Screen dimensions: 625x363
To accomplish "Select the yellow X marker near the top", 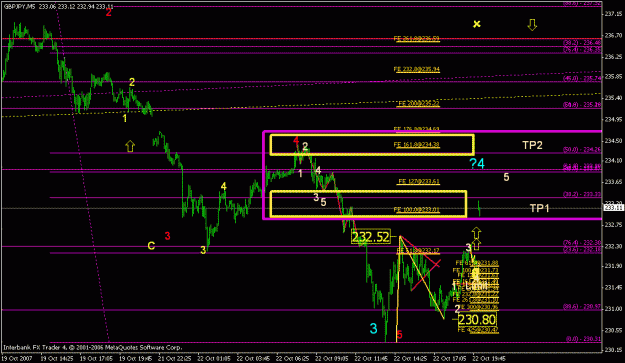I will [477, 24].
